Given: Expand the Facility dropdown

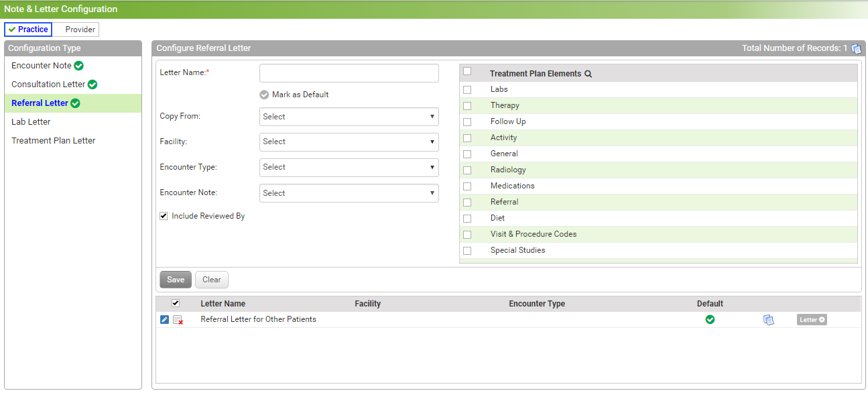Looking at the screenshot, I should point(349,142).
